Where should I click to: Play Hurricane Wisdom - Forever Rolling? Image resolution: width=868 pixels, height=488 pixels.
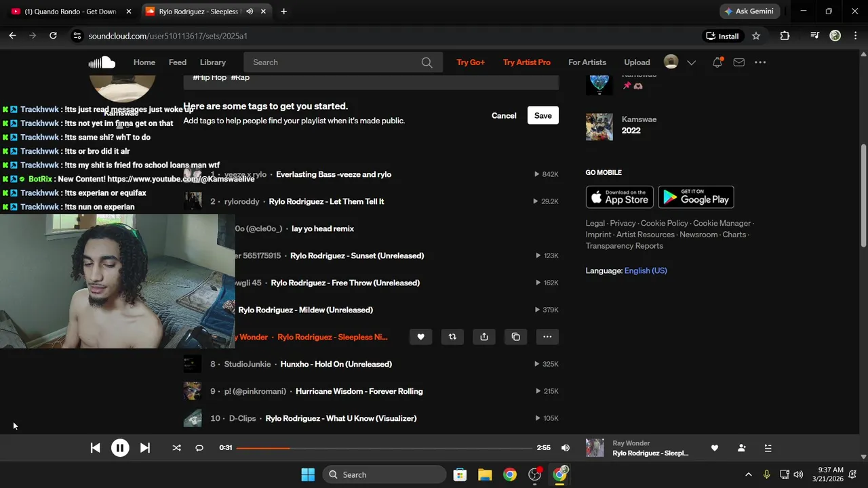tap(359, 391)
